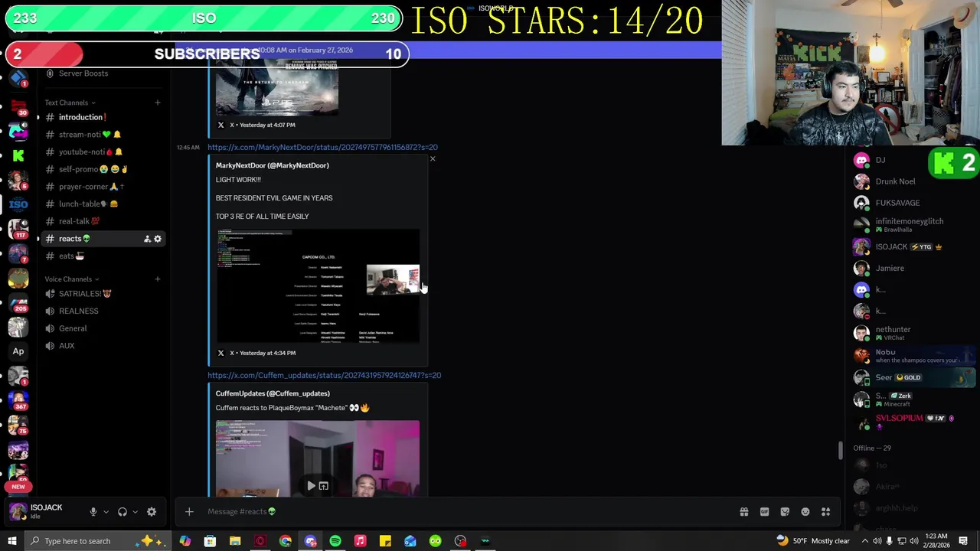The width and height of the screenshot is (980, 551).
Task: Click the plus attachment button
Action: tap(189, 512)
